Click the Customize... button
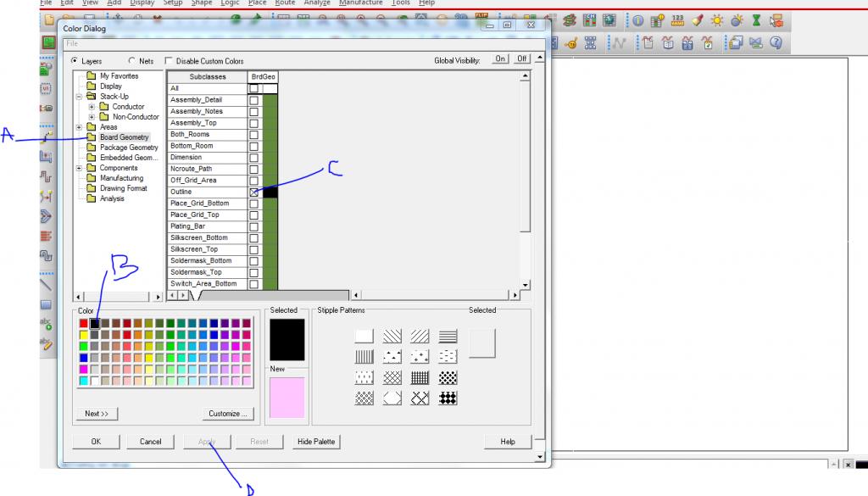This screenshot has height=496, width=868. [x=228, y=414]
